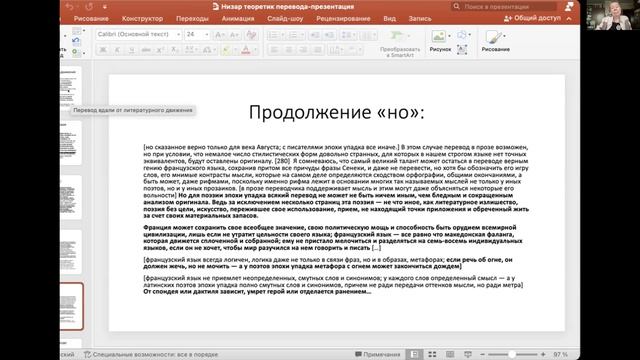Collapse the ribbon with the chevron
Viewport: 640px width, 360px height.
pos(569,19)
